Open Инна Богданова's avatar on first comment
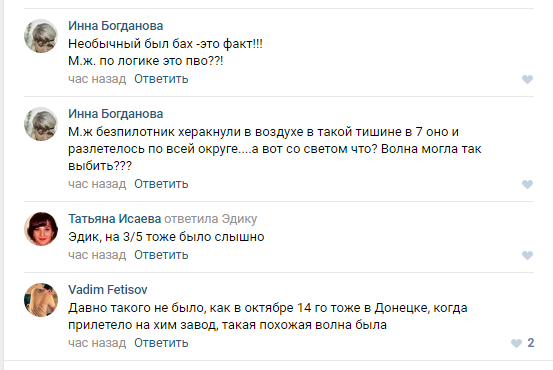This screenshot has width=553, height=370. [41, 36]
